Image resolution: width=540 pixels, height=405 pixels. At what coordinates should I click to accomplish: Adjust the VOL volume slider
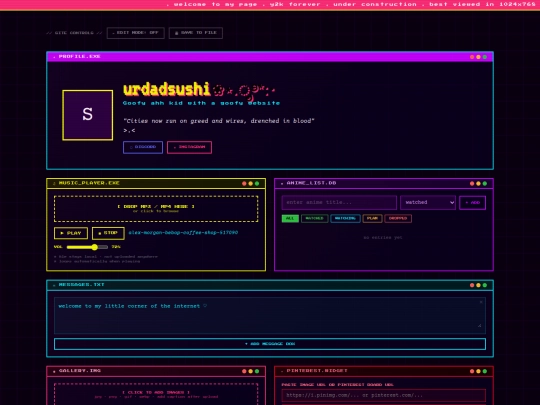tap(87, 247)
